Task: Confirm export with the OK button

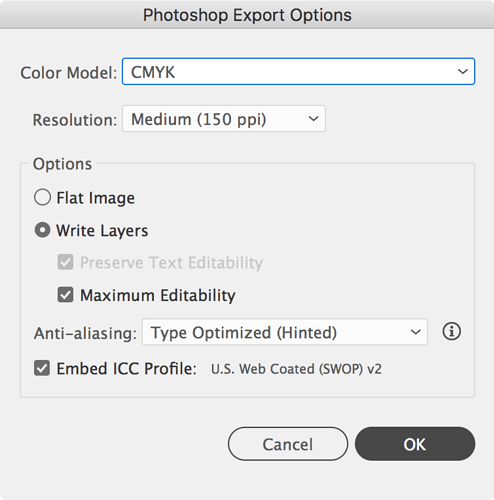Action: coord(415,444)
